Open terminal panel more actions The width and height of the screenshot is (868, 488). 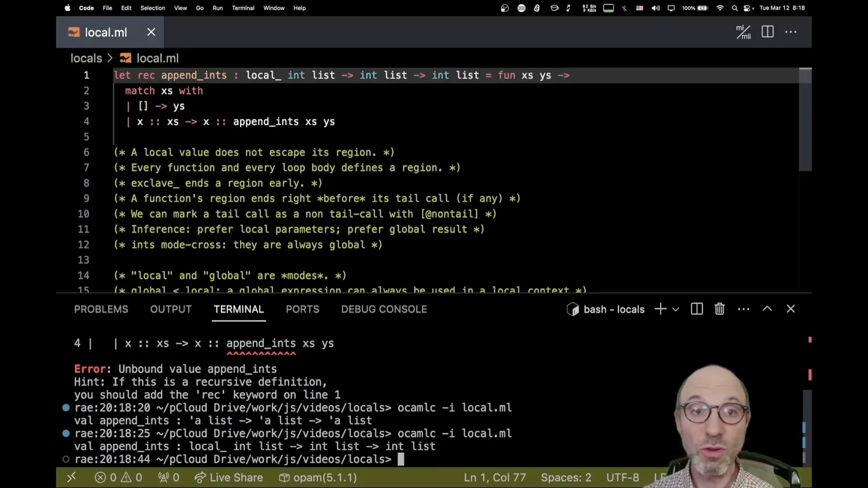coord(744,309)
